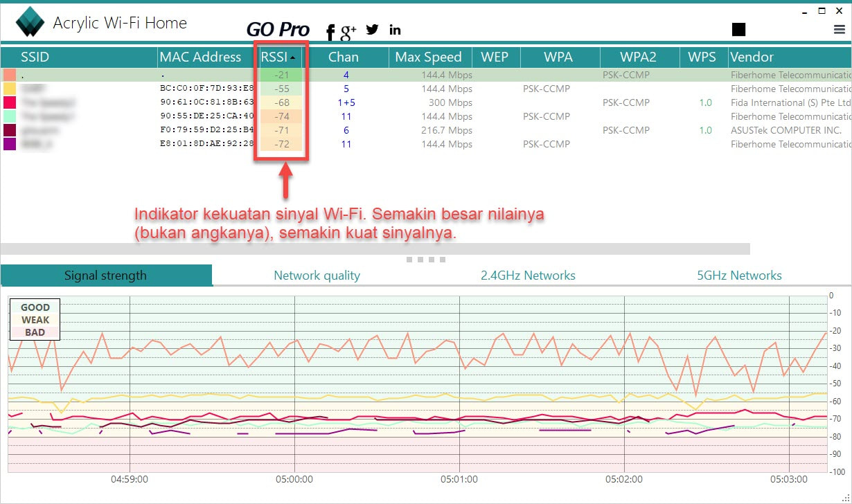Open the 5GHz Networks tab

[739, 275]
